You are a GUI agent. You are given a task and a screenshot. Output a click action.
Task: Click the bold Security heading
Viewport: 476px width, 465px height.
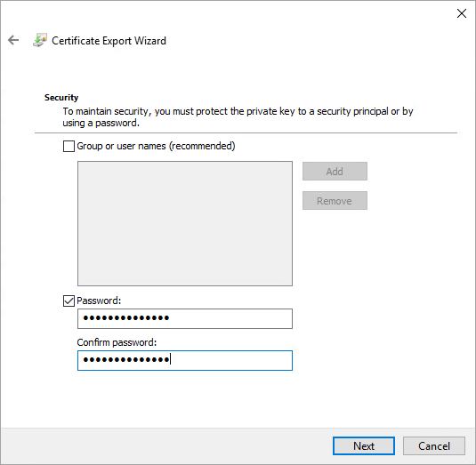coord(61,98)
